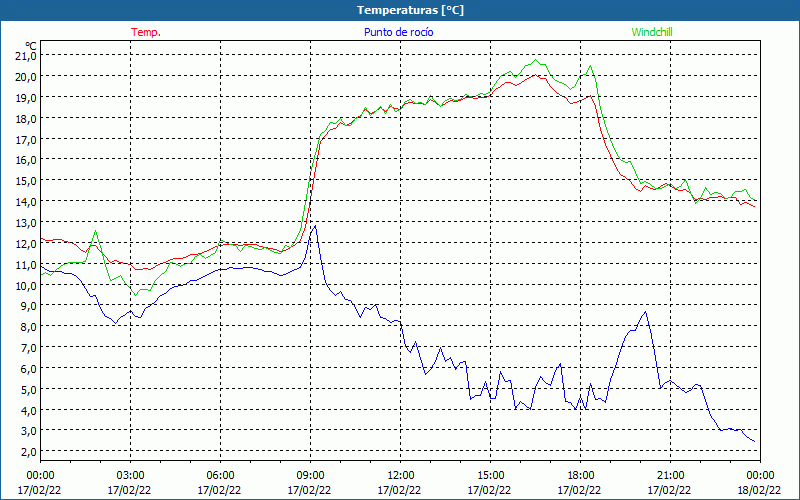
Task: Select the blue 'Punto de rocío' legend label
Action: tap(398, 32)
